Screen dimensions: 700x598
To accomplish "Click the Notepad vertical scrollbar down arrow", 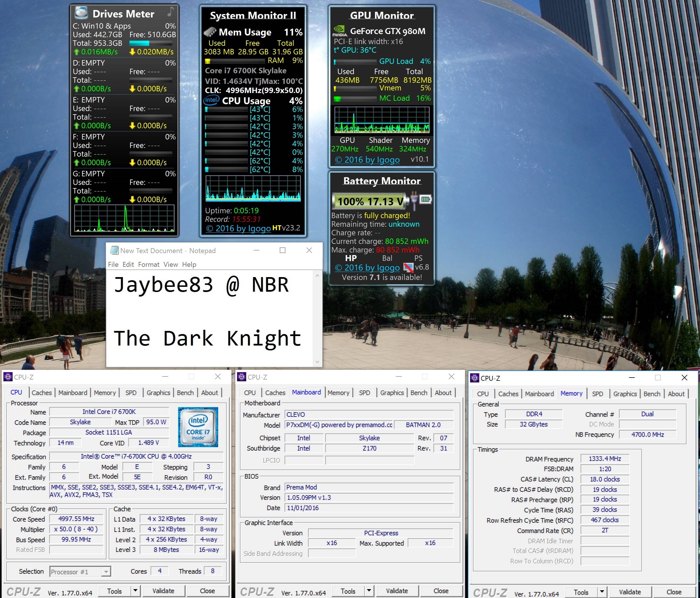I will coord(317,362).
